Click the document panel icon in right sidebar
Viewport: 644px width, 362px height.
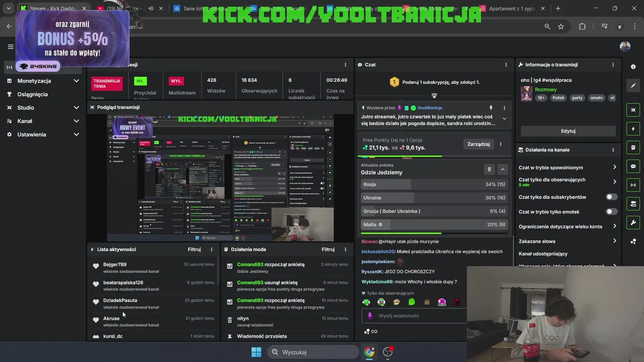coord(633,147)
